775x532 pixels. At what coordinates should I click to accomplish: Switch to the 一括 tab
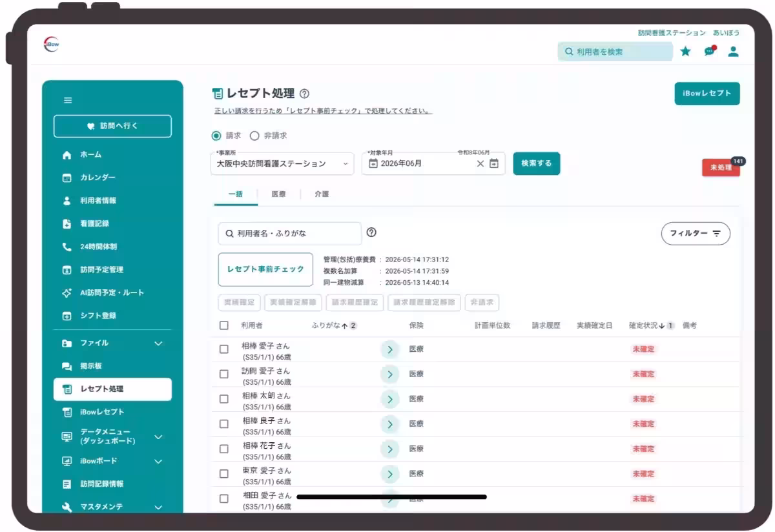coord(236,194)
